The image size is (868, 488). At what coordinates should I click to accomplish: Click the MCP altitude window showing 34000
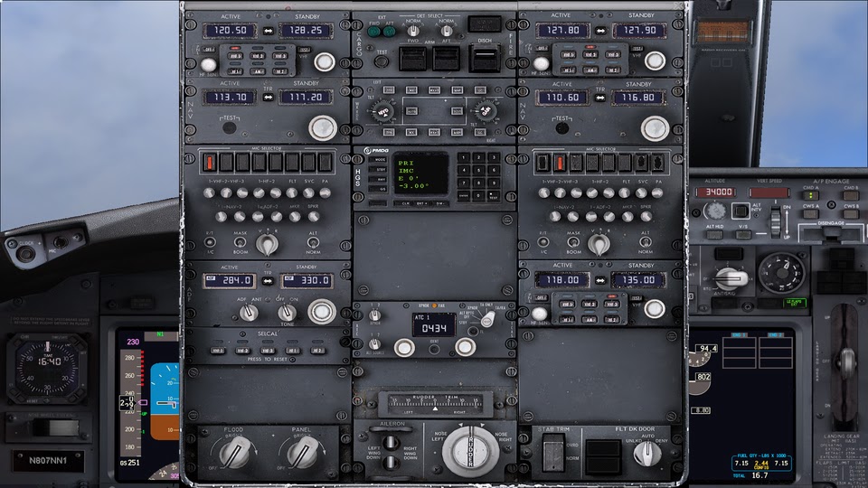click(x=716, y=192)
